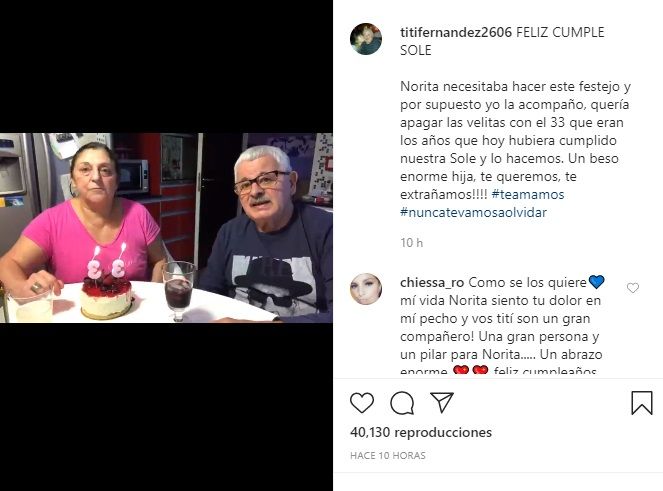
Task: Open comments via the speech bubble icon
Action: pos(402,403)
